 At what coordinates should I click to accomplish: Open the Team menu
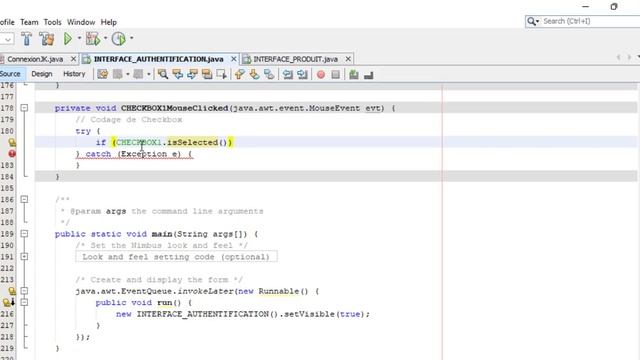(29, 22)
